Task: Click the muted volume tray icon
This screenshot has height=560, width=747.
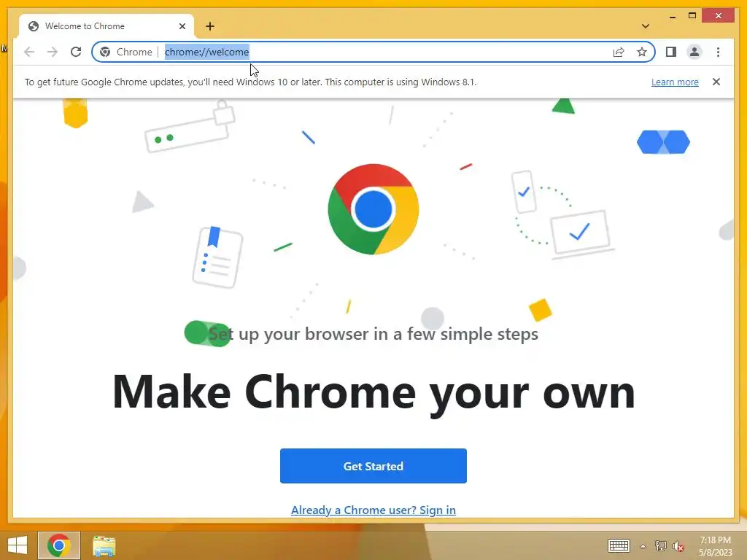Action: [x=678, y=546]
